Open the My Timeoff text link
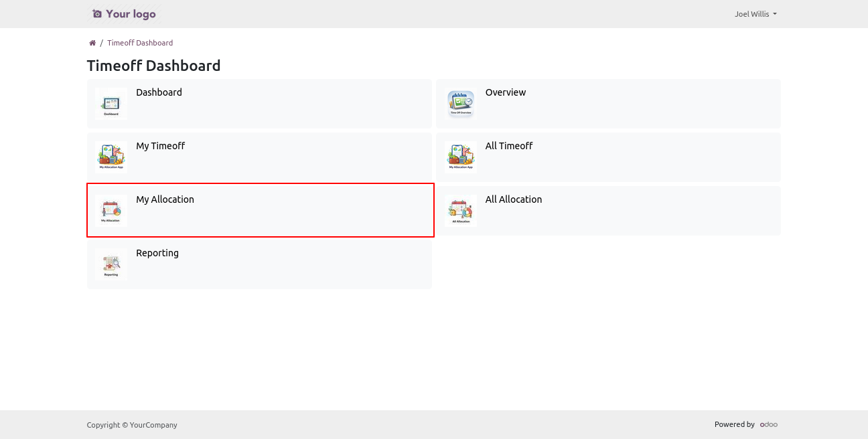 (160, 146)
